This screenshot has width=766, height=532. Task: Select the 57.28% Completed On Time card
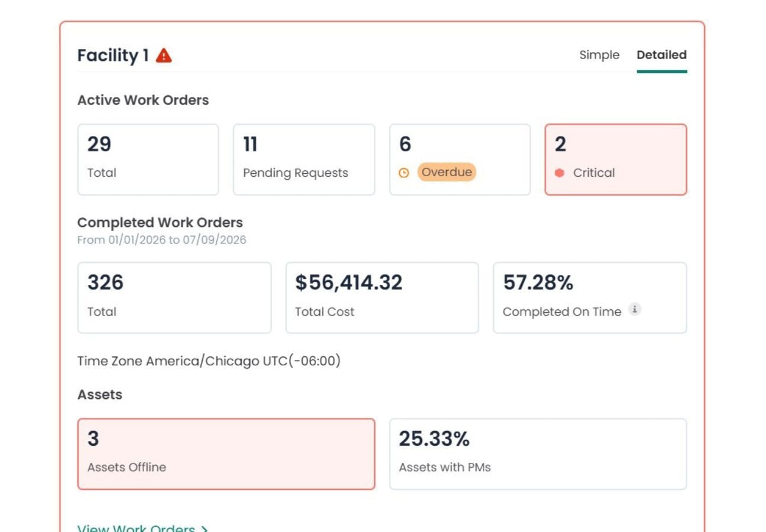pos(590,298)
